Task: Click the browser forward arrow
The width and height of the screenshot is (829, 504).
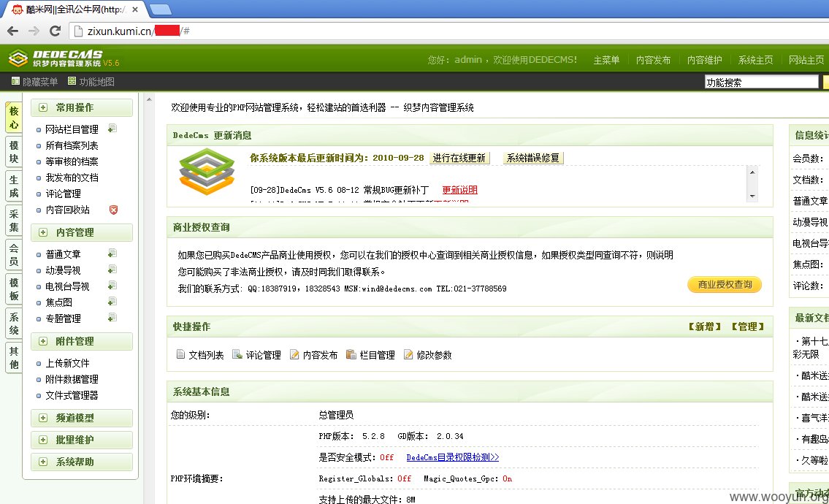Action: point(34,31)
